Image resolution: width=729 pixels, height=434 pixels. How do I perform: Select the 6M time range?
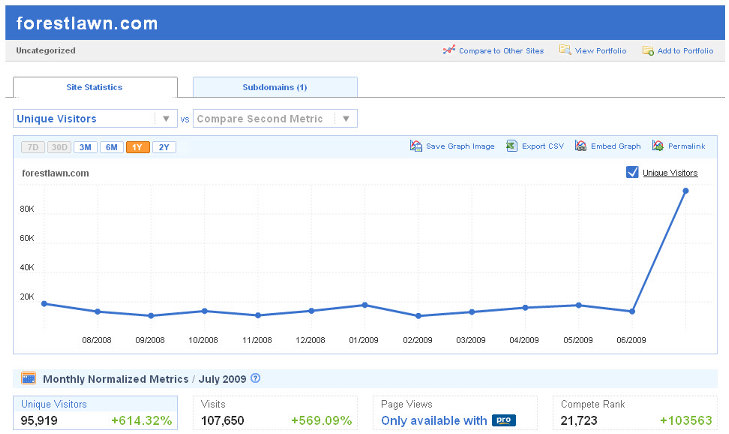(112, 147)
